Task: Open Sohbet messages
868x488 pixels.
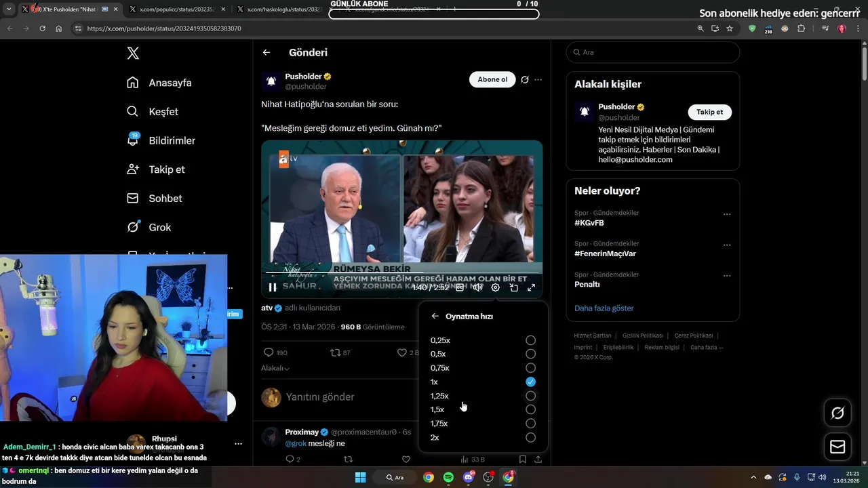Action: 154,199
